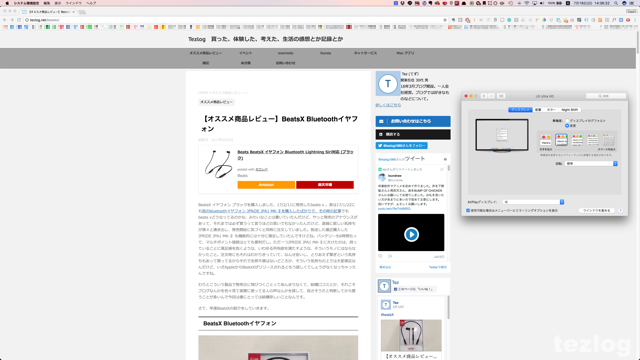
Task: Switch to the カラー tab
Action: pos(551,110)
